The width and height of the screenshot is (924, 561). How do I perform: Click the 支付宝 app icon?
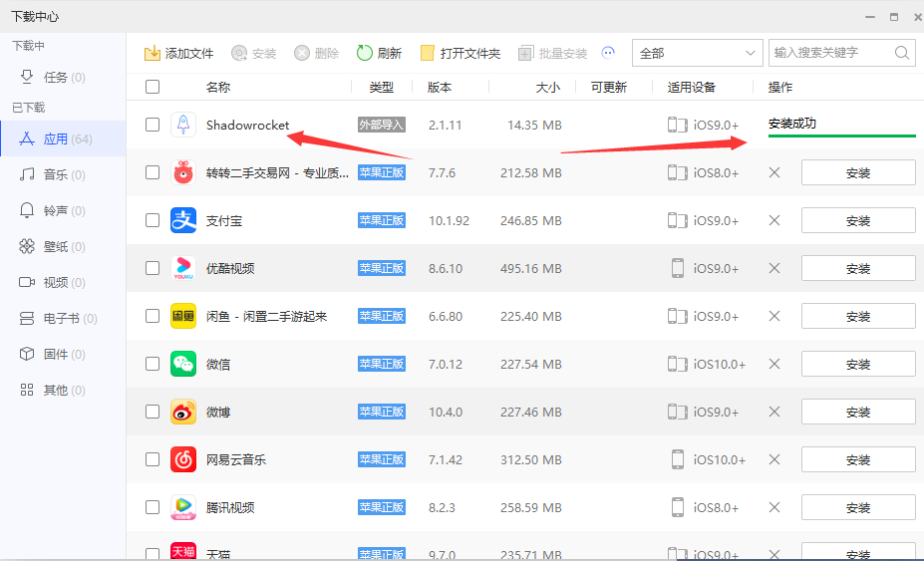point(182,220)
